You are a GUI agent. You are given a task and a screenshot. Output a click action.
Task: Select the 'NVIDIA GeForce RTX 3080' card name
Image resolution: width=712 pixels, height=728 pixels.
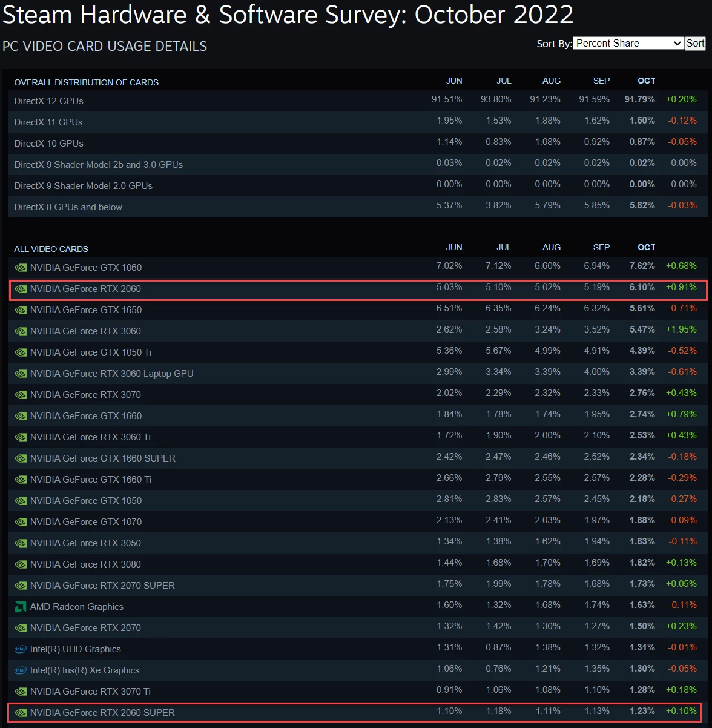tap(85, 564)
